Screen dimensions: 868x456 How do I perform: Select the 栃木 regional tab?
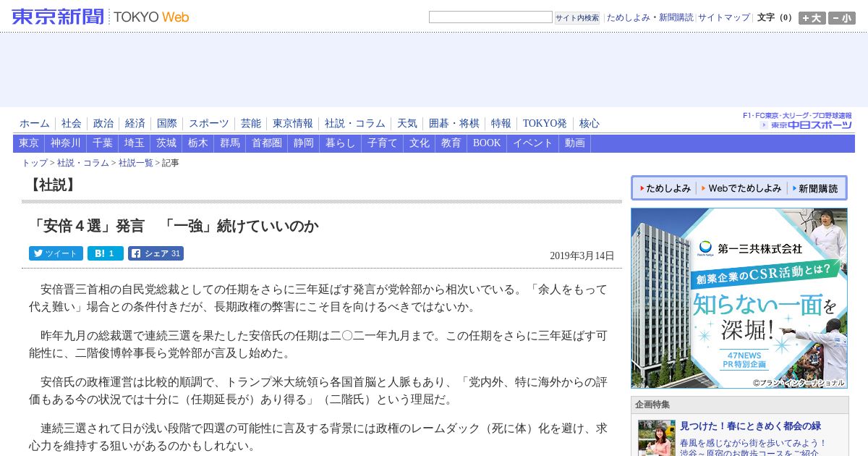[198, 143]
